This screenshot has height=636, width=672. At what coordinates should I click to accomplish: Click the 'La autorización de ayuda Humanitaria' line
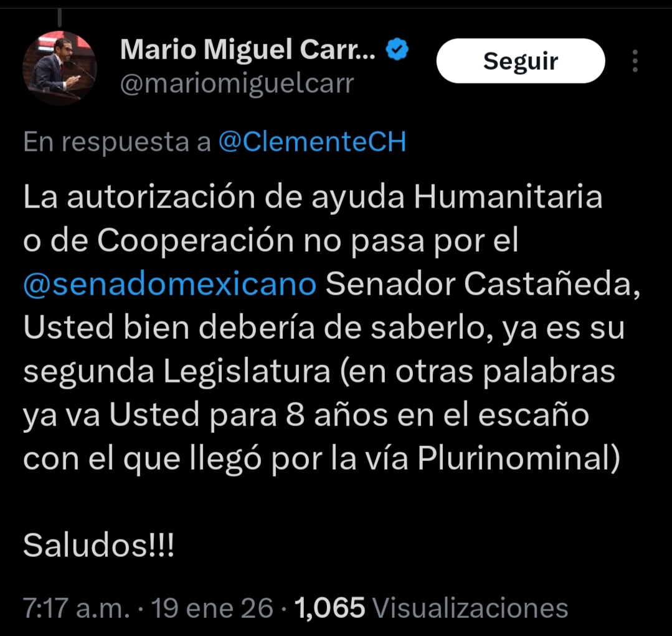pyautogui.click(x=313, y=197)
